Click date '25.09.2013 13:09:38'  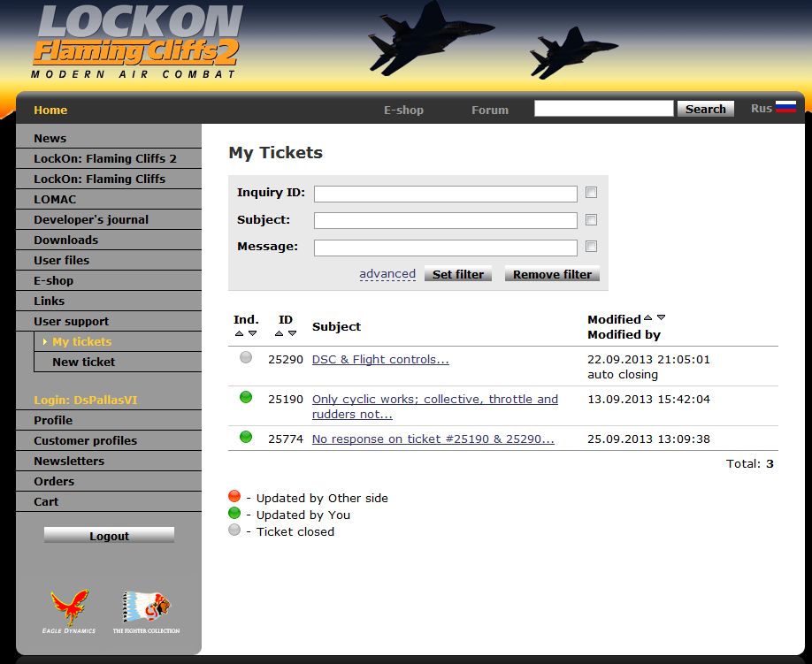pyautogui.click(x=648, y=439)
